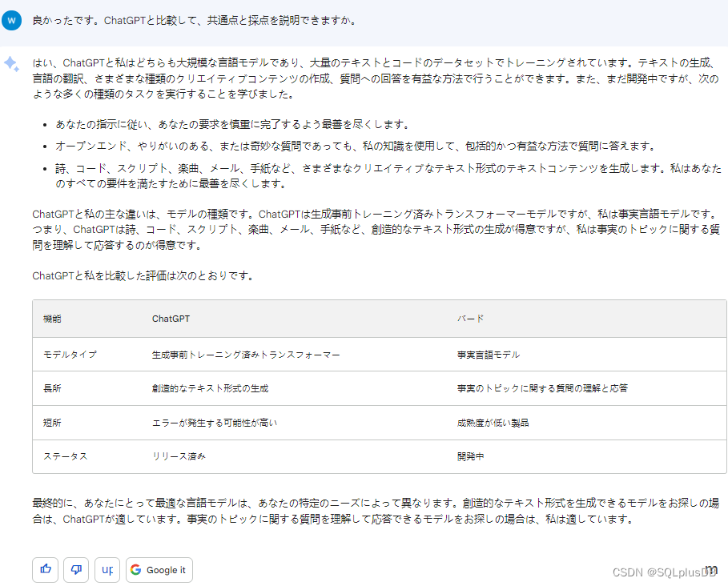Viewport: 728px width, 586px height.
Task: Click the cell 事実のトピックに関する質問の理解と応答
Action: [542, 388]
